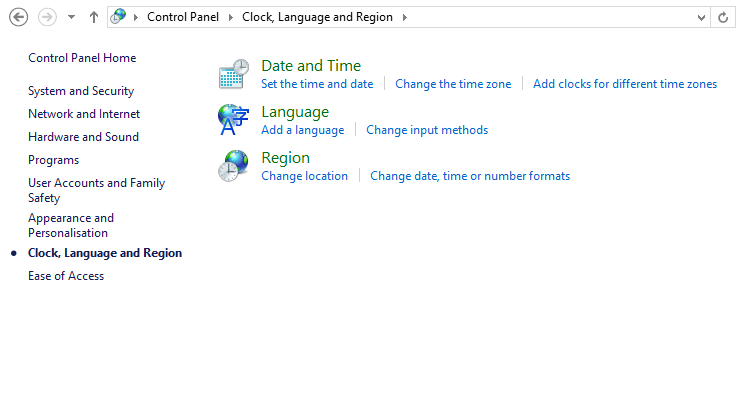
Task: Click the Language globe icon
Action: 233,120
